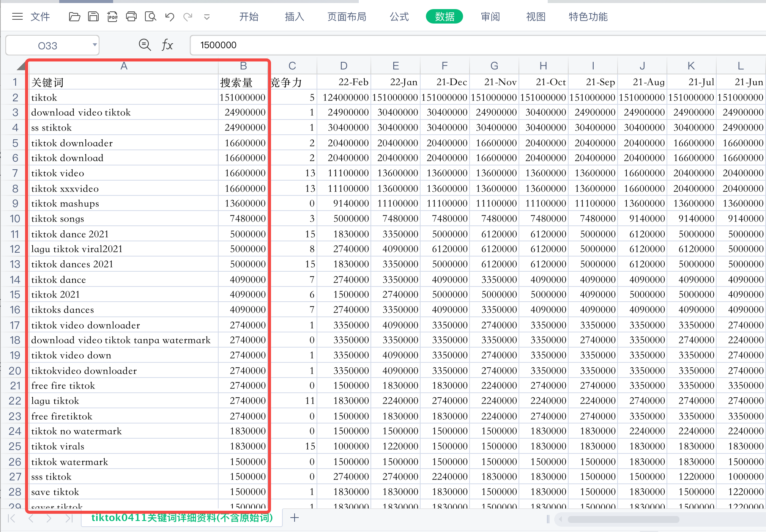This screenshot has width=766, height=532.
Task: Click cell 'download video tiktok tanpa watermark'
Action: [124, 340]
